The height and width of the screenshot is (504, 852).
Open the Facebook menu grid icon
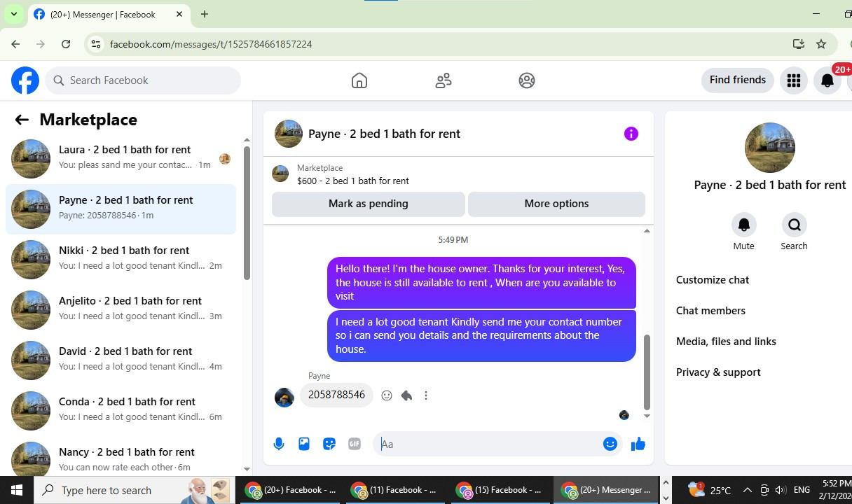(x=793, y=80)
